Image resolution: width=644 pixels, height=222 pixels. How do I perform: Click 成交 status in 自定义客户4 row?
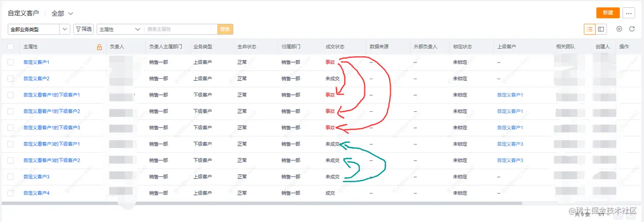[330, 193]
